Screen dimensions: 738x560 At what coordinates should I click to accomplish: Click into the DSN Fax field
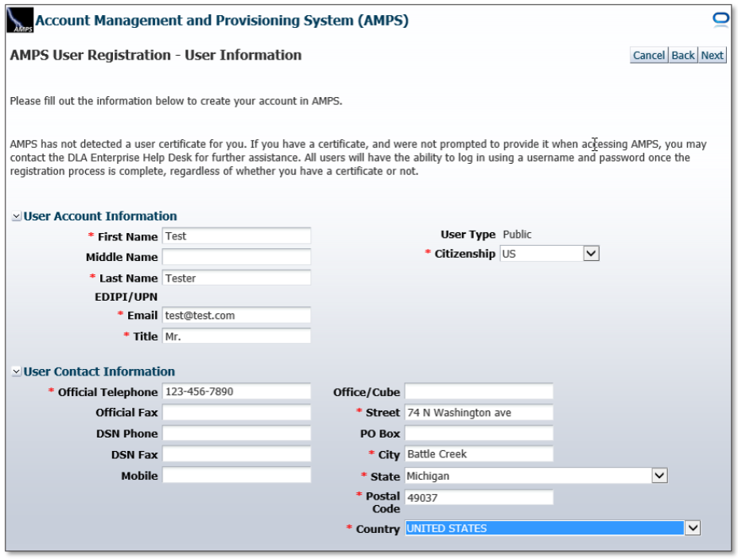[x=236, y=454]
